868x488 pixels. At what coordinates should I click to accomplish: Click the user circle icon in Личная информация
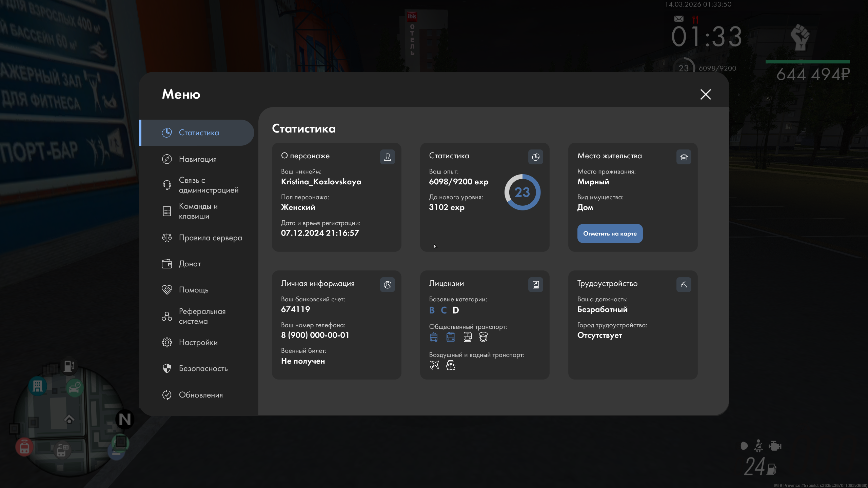tap(387, 285)
